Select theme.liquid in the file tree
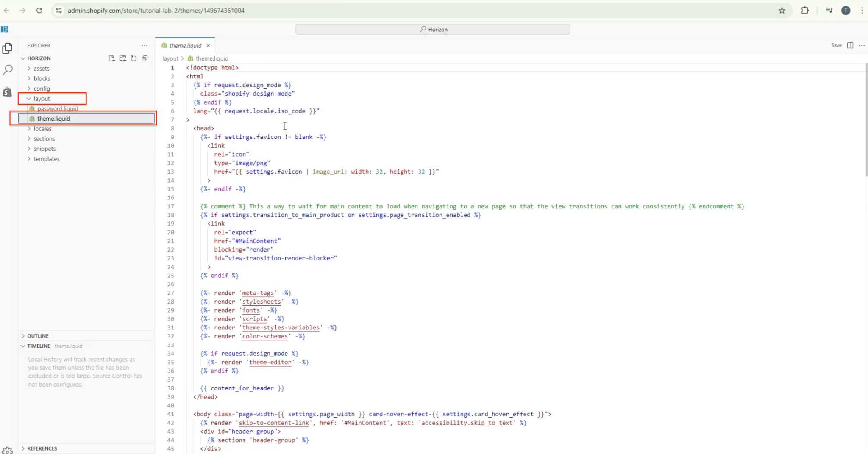Screen dimensions: 868x454 pos(86,119)
